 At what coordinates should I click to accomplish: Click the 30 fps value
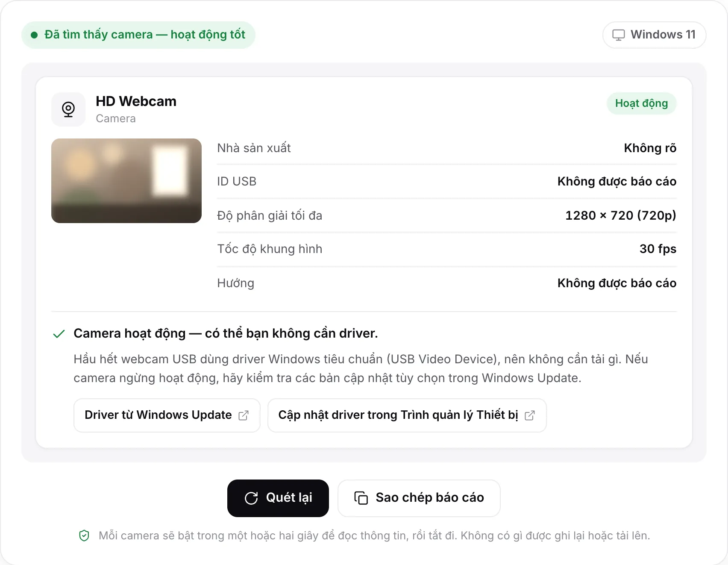[x=658, y=249]
